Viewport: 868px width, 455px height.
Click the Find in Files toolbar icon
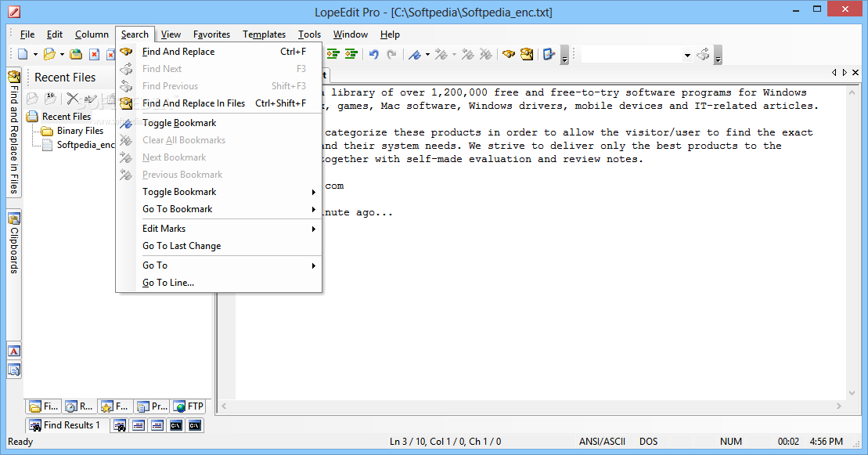[x=527, y=54]
